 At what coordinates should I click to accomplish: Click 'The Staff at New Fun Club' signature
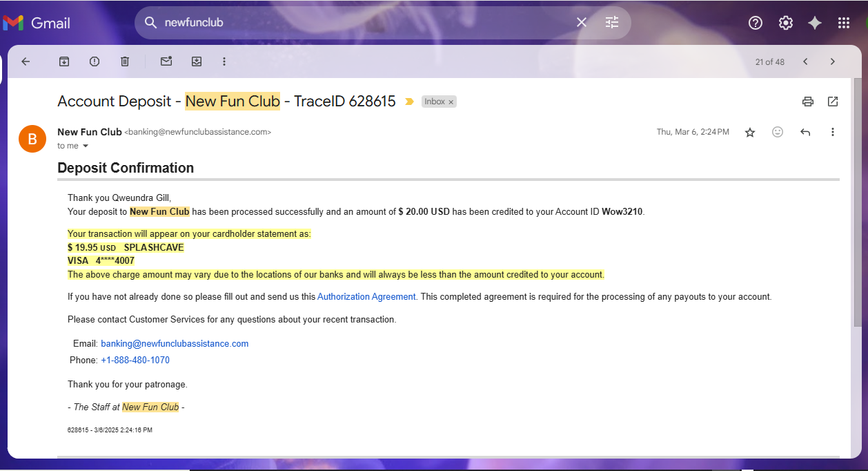126,407
